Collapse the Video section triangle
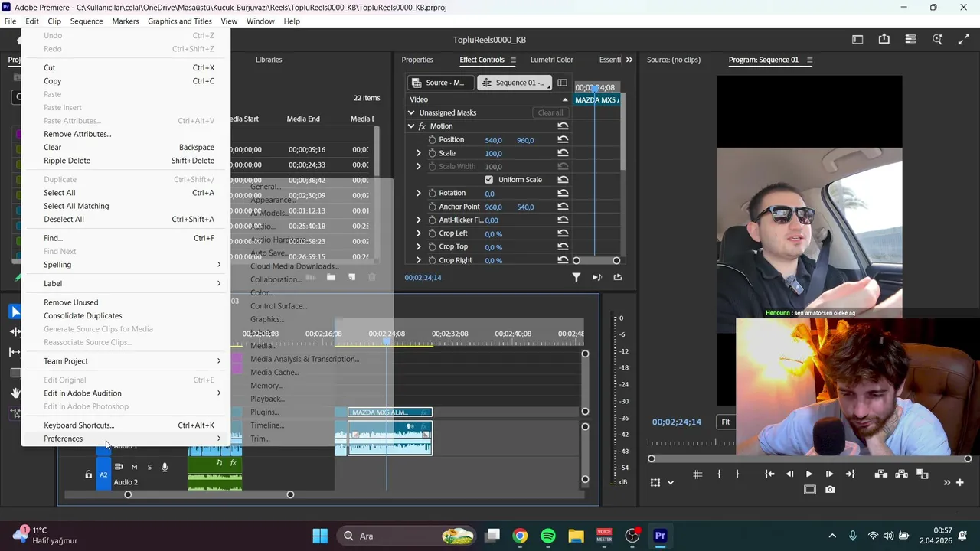Screen dimensions: 980x551 [565, 99]
